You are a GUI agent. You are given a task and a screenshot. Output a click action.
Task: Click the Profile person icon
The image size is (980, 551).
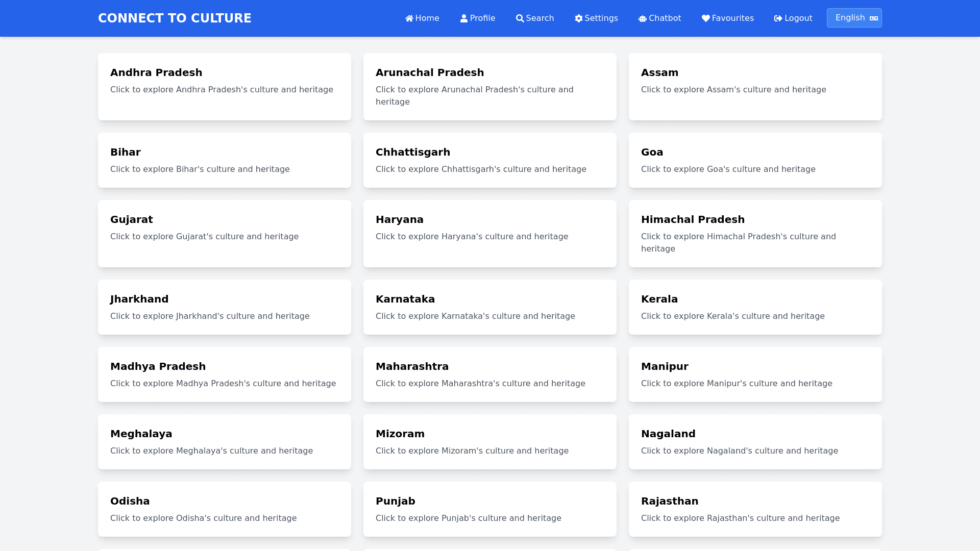463,18
